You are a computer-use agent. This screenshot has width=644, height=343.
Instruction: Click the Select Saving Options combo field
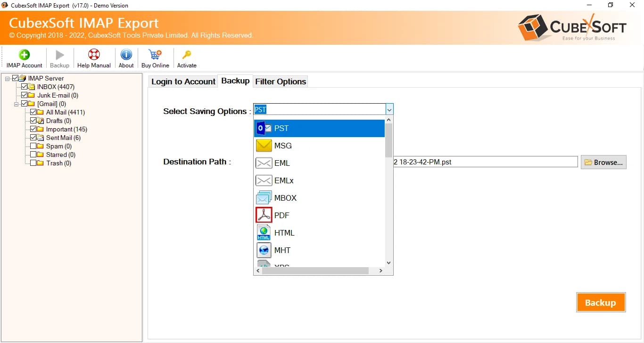(323, 110)
